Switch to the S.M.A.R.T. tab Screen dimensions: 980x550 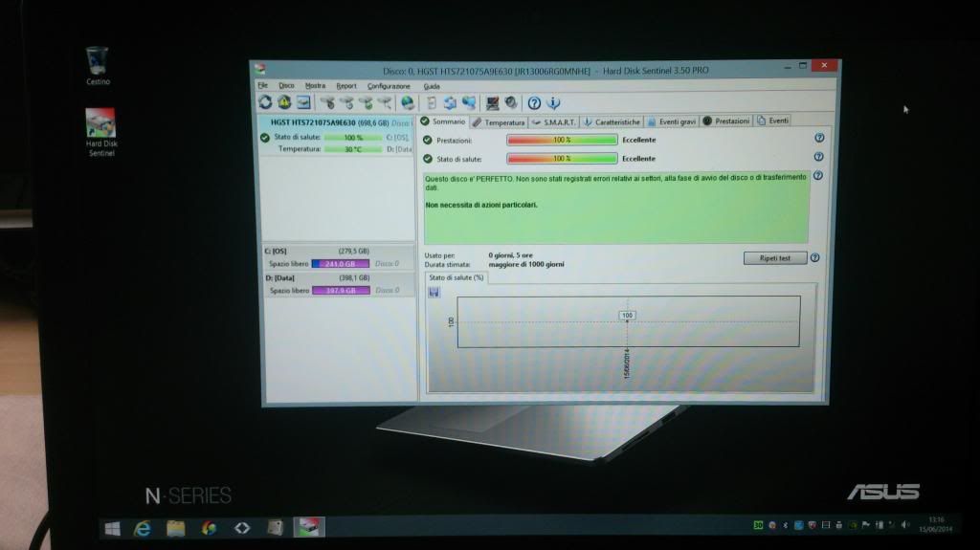tap(554, 122)
